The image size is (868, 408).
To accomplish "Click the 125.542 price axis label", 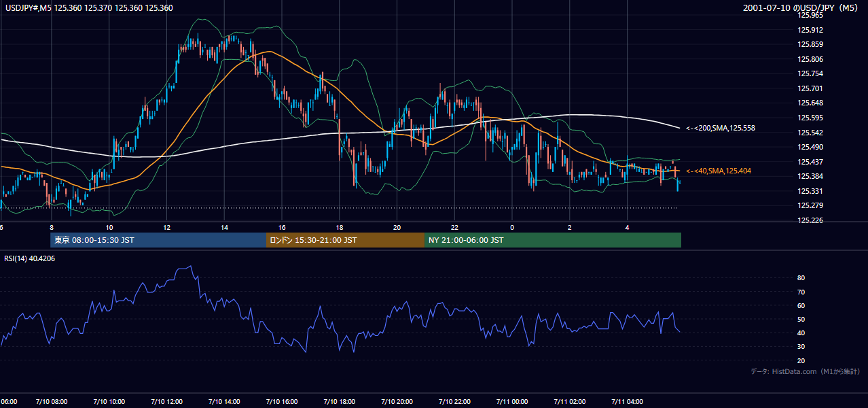I will [x=812, y=133].
